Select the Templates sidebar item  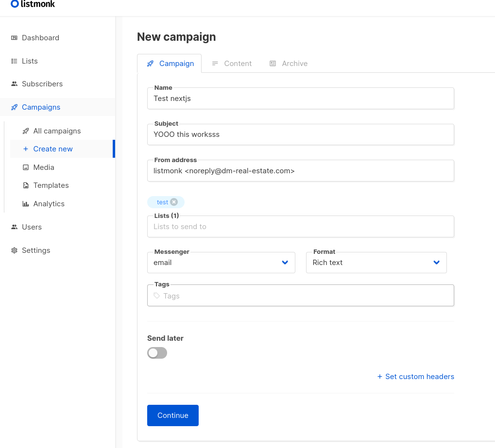tap(50, 185)
